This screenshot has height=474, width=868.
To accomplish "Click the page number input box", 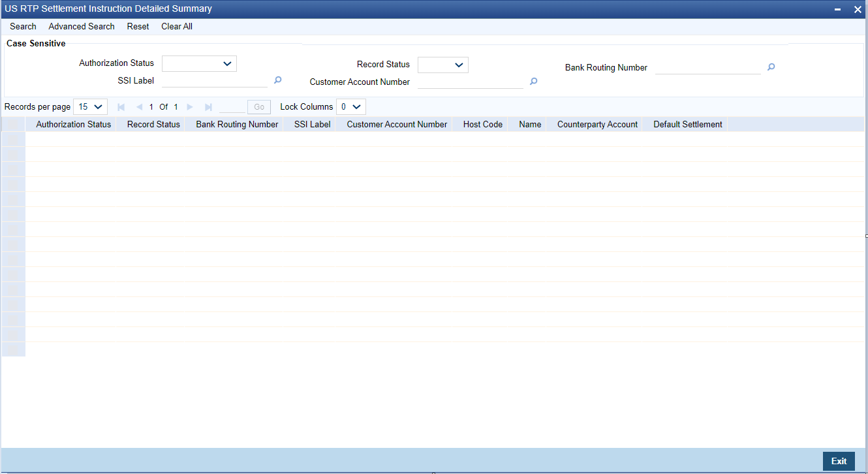I will 232,107.
